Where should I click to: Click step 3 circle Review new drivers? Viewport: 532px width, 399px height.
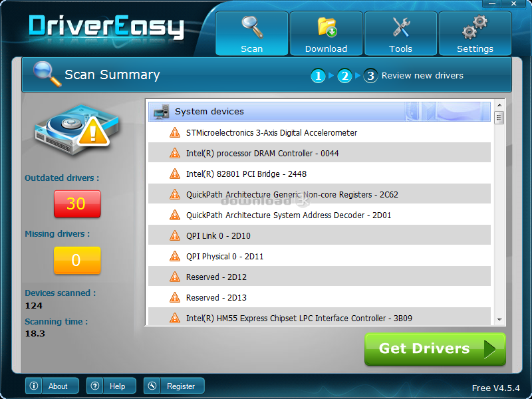[x=370, y=76]
